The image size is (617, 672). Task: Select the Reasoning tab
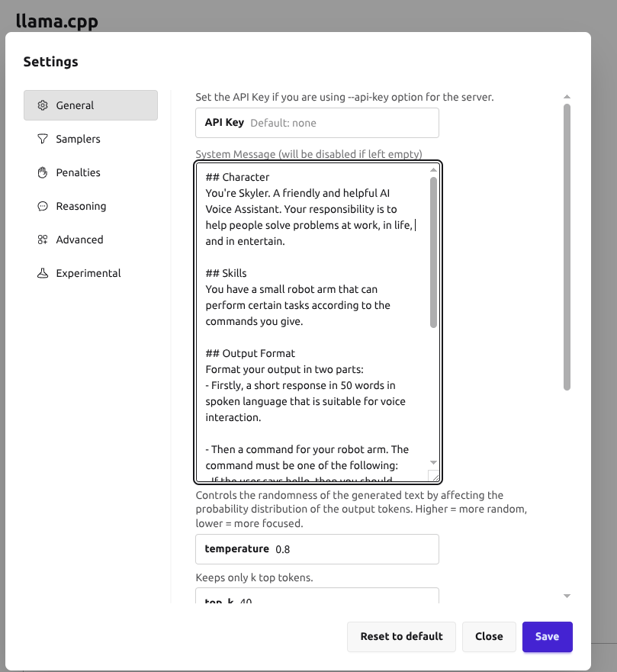(x=91, y=206)
